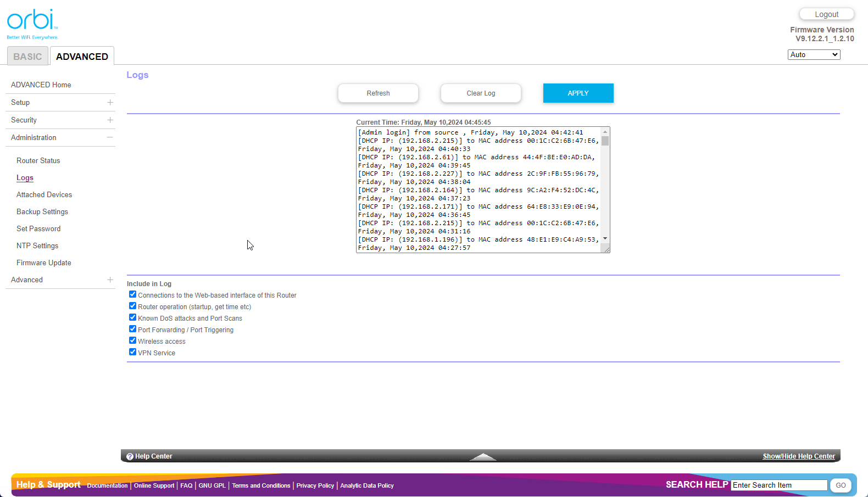This screenshot has width=868, height=497.
Task: Disable VPN Service logging checkbox
Action: (x=132, y=352)
